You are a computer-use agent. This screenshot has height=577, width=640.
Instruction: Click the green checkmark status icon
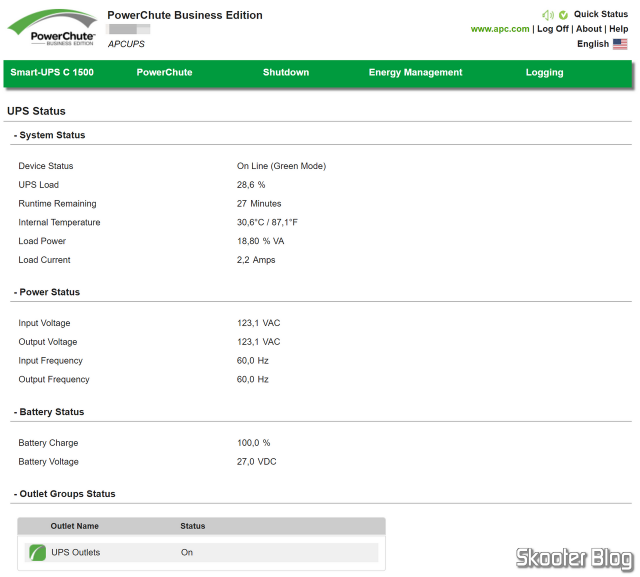pyautogui.click(x=564, y=15)
